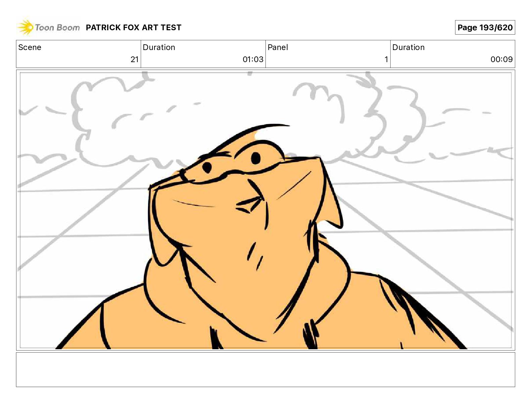Click the panel duration 00:09
This screenshot has height=411, width=532.
click(x=501, y=59)
